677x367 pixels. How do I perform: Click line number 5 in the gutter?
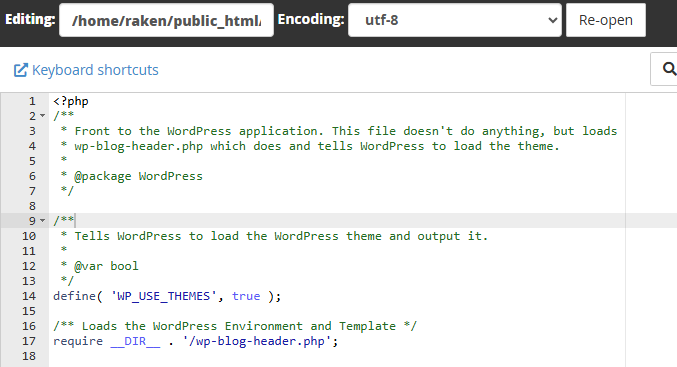click(x=32, y=161)
